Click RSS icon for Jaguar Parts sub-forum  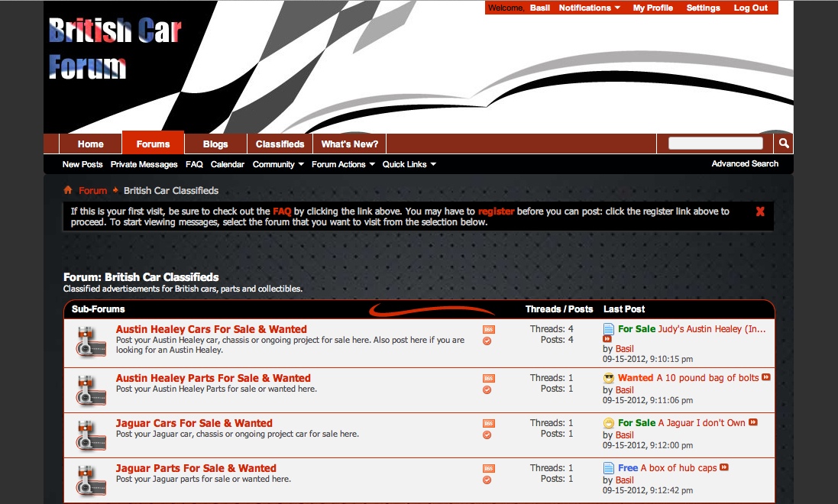(x=489, y=469)
